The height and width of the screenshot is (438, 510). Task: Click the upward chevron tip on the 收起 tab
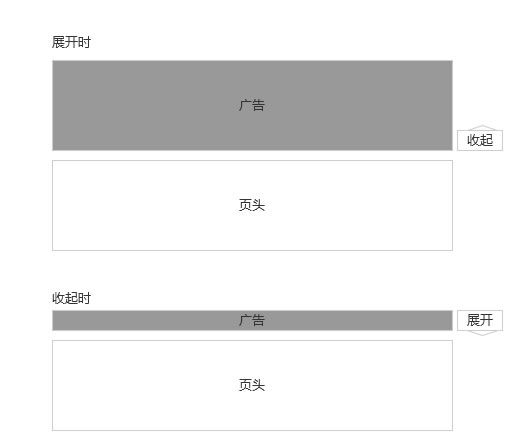482,126
